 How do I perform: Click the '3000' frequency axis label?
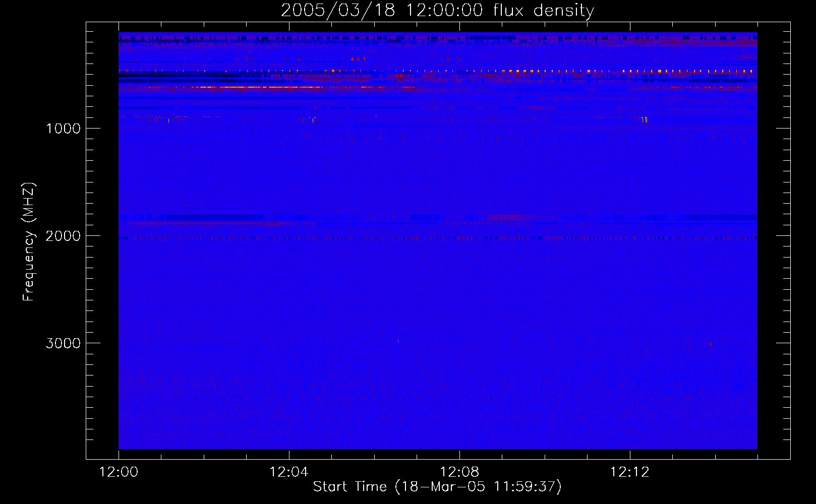coord(63,343)
